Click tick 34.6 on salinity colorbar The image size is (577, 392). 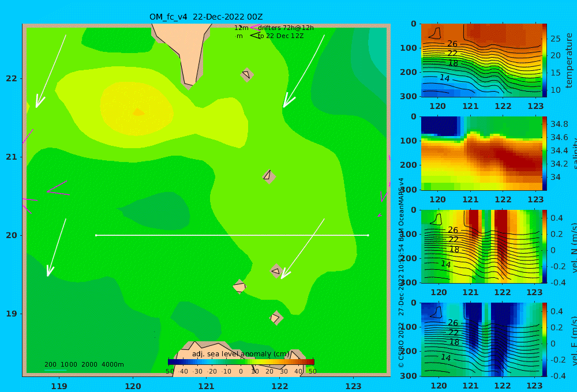[x=559, y=138]
